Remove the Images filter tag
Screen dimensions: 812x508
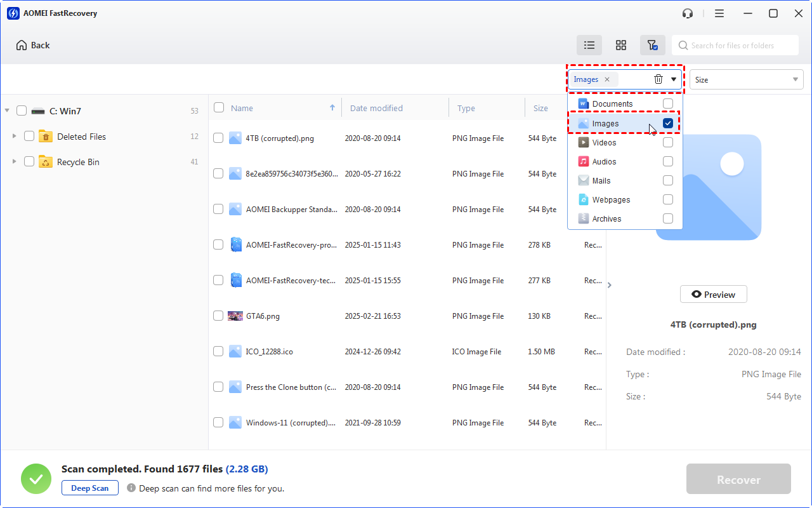[x=607, y=79]
